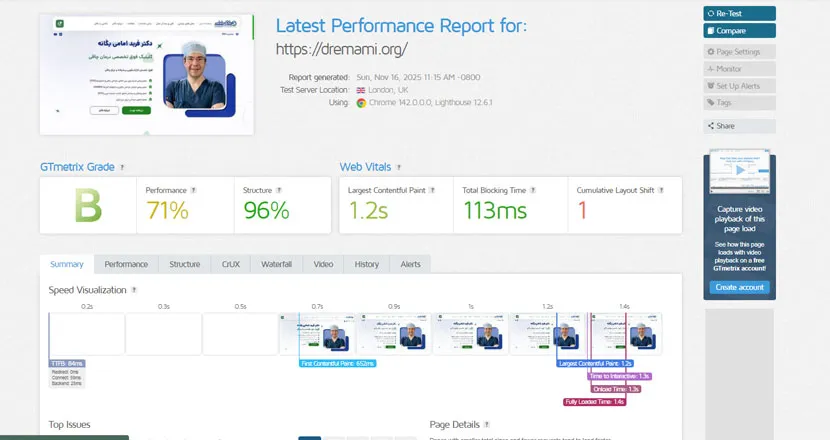Viewport: 830px width, 440px height.
Task: Click the Share button
Action: pyautogui.click(x=739, y=126)
